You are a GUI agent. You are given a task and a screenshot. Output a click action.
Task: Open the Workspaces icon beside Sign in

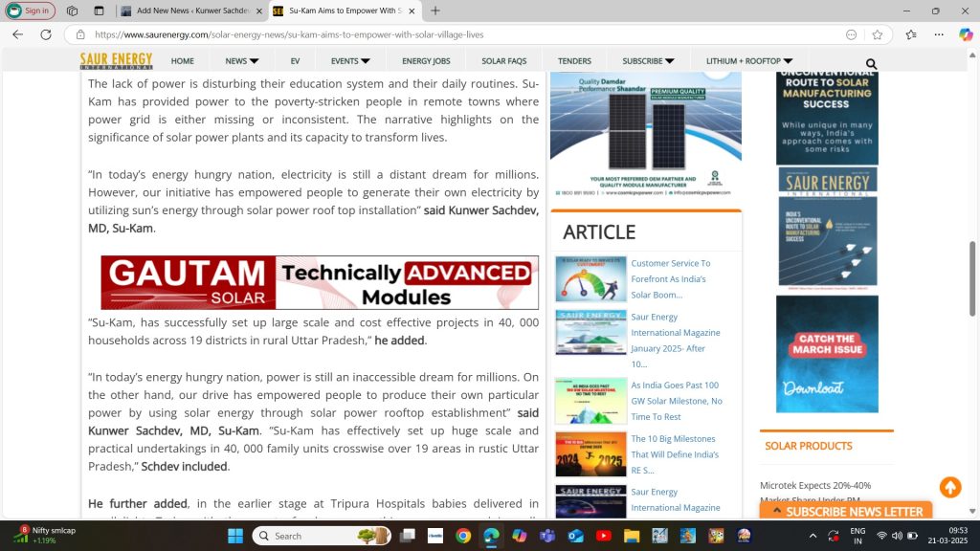(72, 11)
